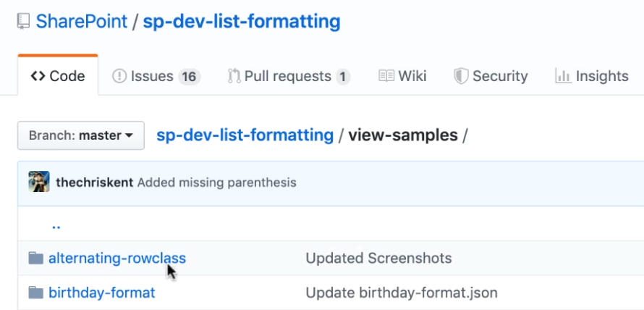Viewport: 644px width, 310px height.
Task: Click sp-dev-list-formatting breadcrumb link
Action: coord(245,135)
